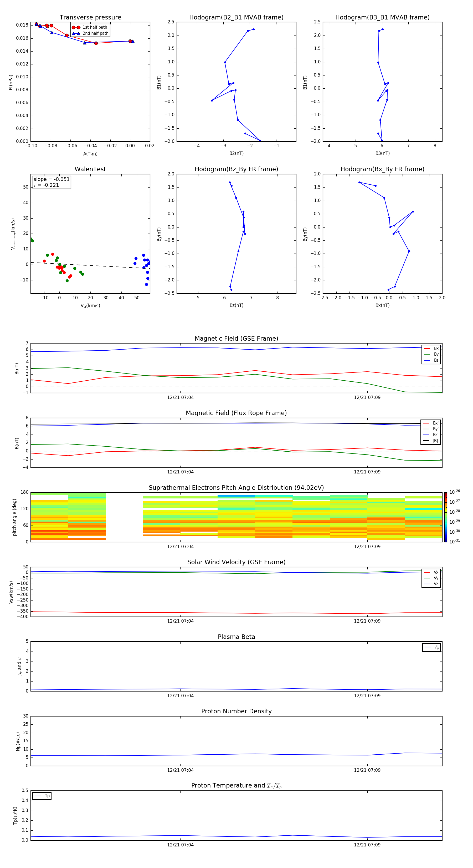473x868 pixels.
Task: Click the colorbar label 10^-31
Action: pyautogui.click(x=455, y=542)
